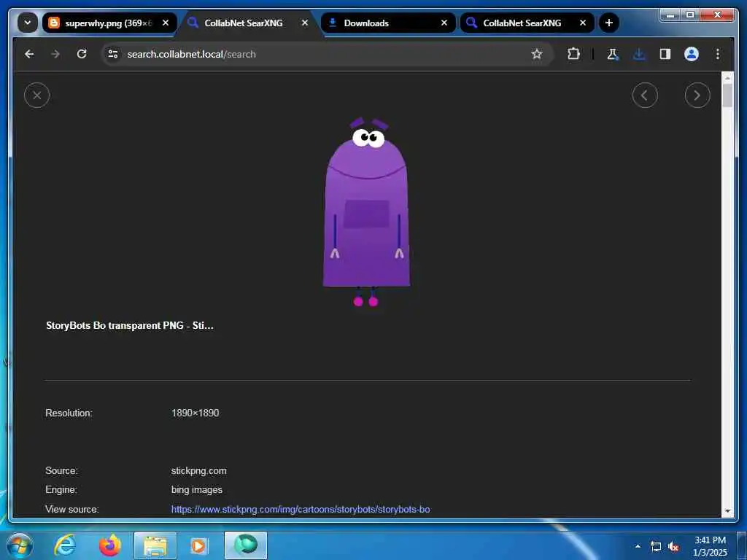Click the scrollbar up arrow

[x=727, y=77]
